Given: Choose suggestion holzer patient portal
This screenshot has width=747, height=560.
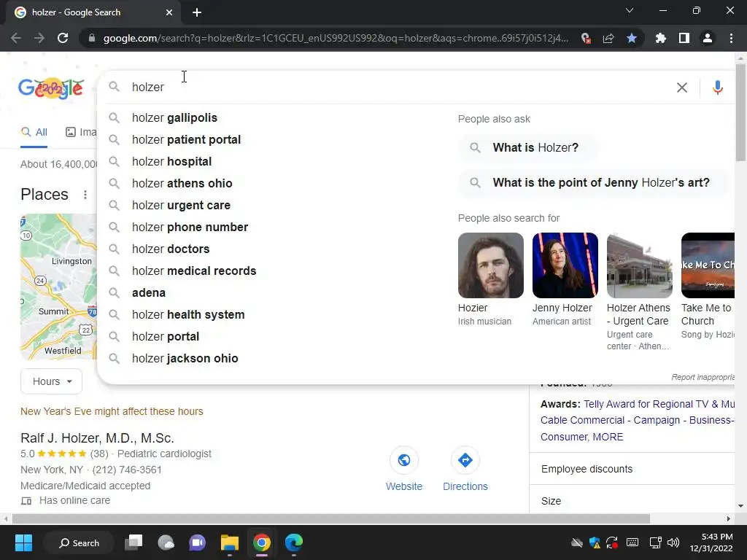Looking at the screenshot, I should point(186,139).
